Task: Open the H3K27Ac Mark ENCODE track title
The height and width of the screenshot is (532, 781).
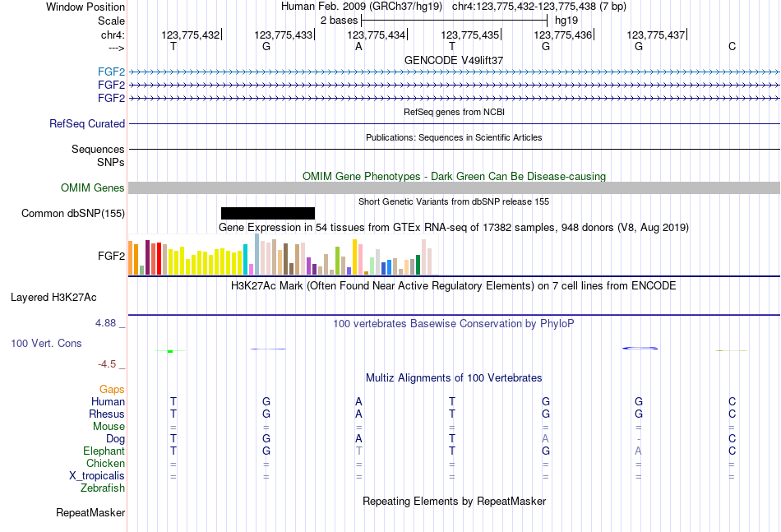Action: (454, 286)
